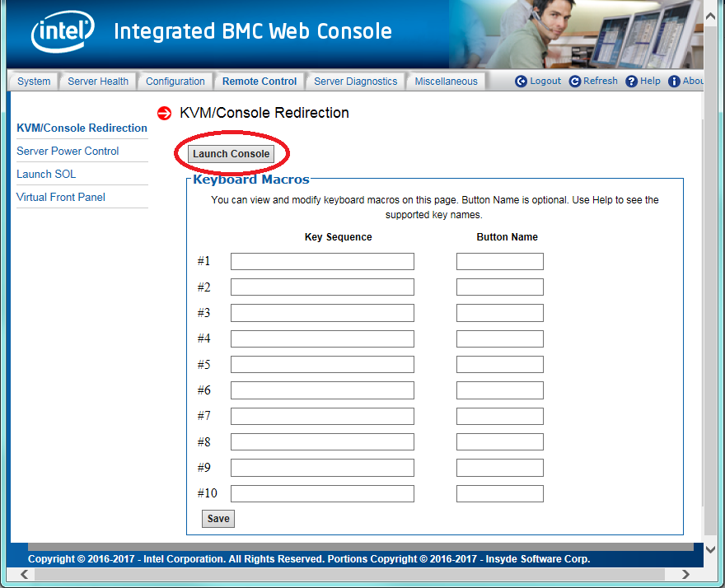The image size is (725, 588).
Task: Focus the #1 Key Sequence field
Action: tap(322, 262)
